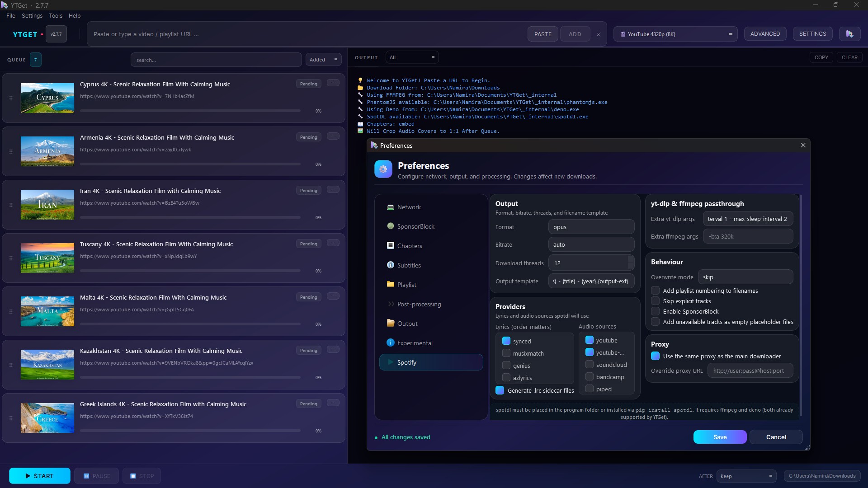Open the Subtitles preferences section
Viewport: 868px width, 488px height.
coord(431,265)
